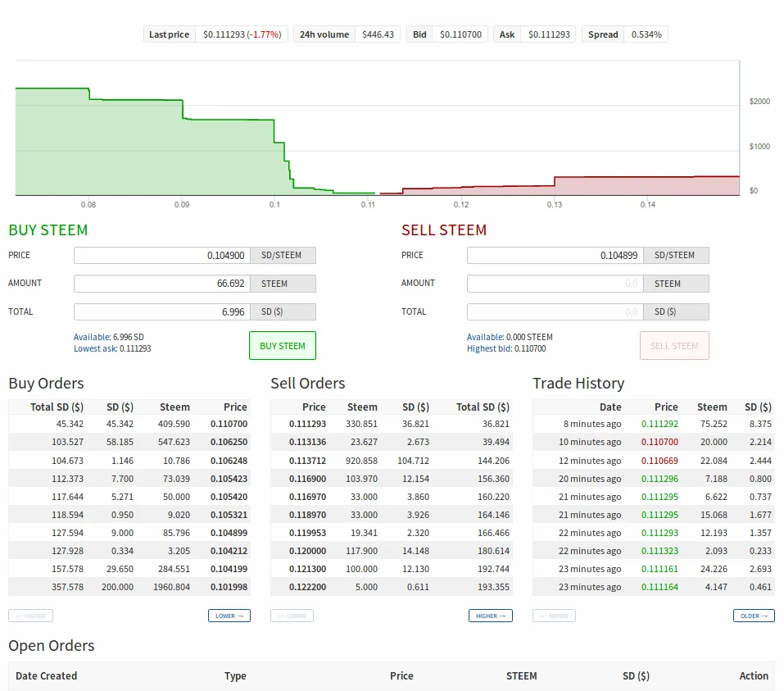Select buy order at price 0.105321
The image size is (784, 691).
129,515
